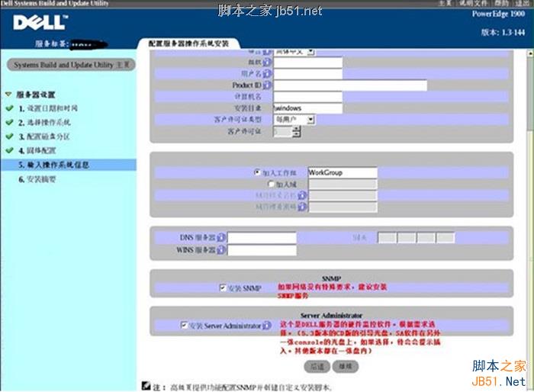This screenshot has height=392, width=534.
Task: Select the 加入工作组 radio button
Action: click(x=258, y=172)
